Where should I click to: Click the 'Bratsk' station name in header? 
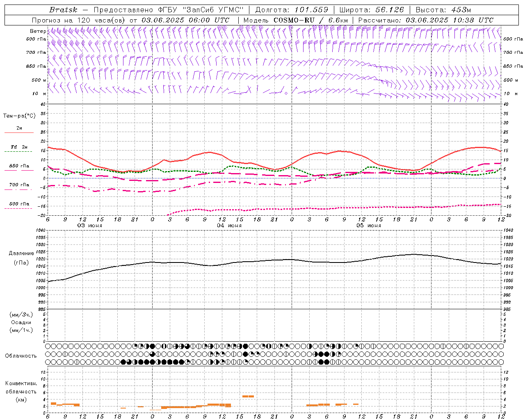(x=63, y=10)
